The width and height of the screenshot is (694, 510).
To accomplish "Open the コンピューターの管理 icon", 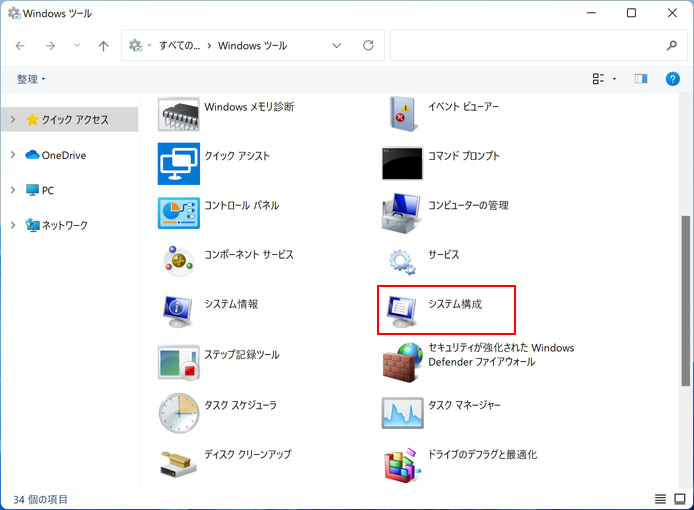I will [401, 213].
